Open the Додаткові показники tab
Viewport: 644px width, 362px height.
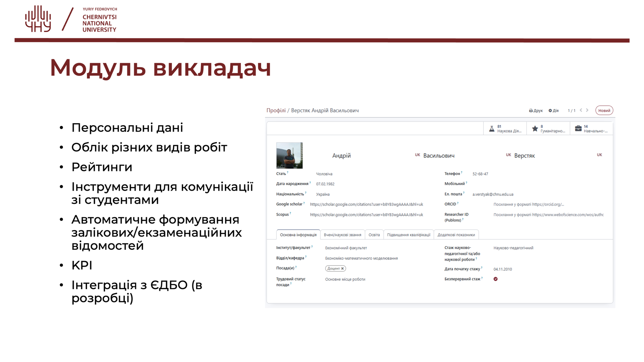tap(456, 235)
